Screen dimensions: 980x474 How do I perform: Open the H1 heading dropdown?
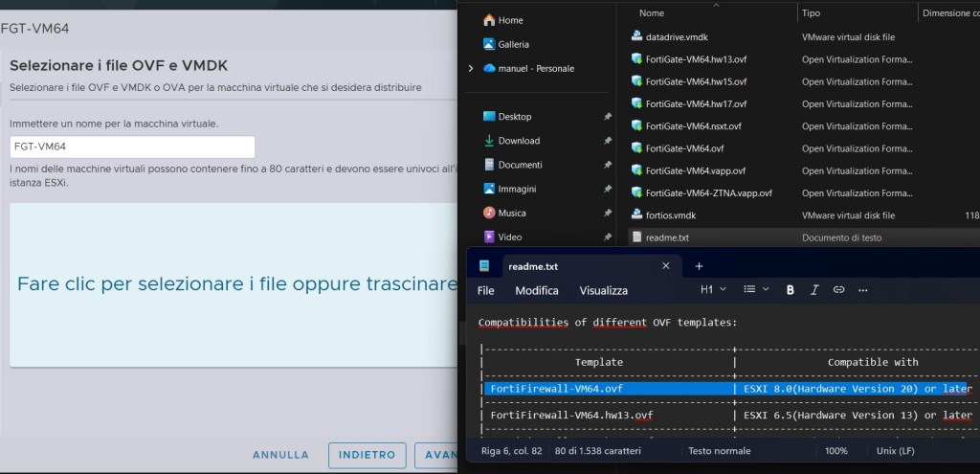(713, 289)
